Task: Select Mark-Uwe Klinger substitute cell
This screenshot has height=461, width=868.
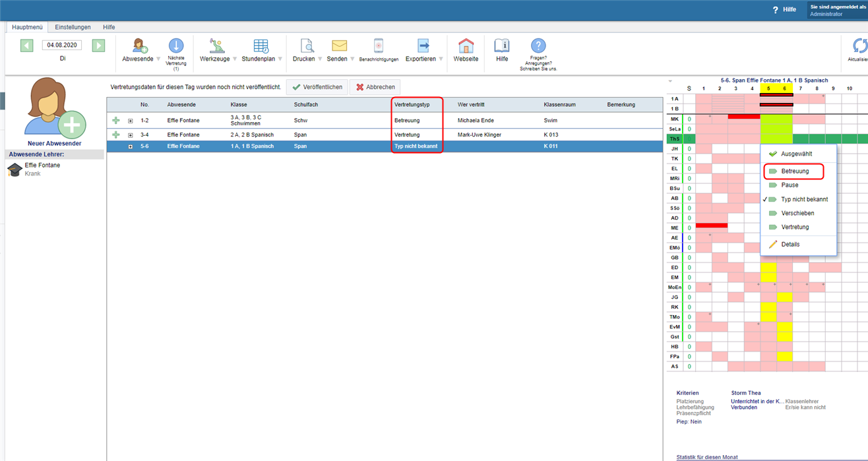Action: pyautogui.click(x=480, y=135)
